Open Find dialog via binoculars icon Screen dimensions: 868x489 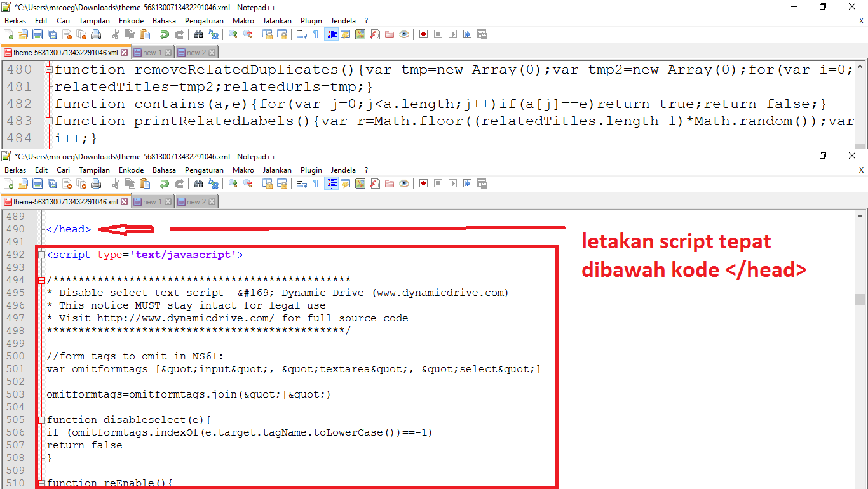point(198,34)
